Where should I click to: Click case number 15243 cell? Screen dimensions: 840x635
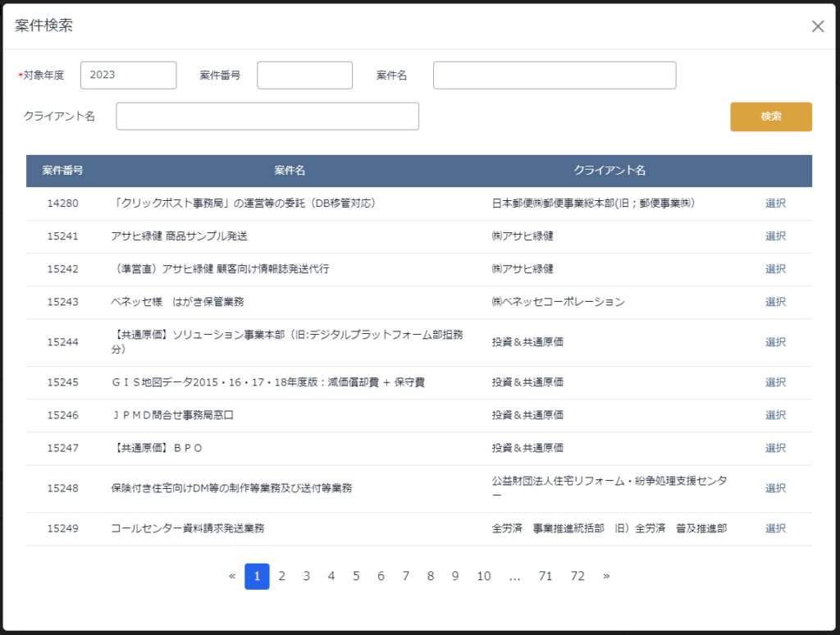pos(62,302)
